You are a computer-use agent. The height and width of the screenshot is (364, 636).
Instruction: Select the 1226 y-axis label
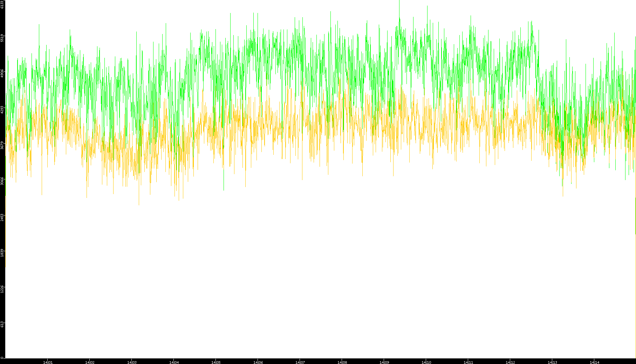2,289
